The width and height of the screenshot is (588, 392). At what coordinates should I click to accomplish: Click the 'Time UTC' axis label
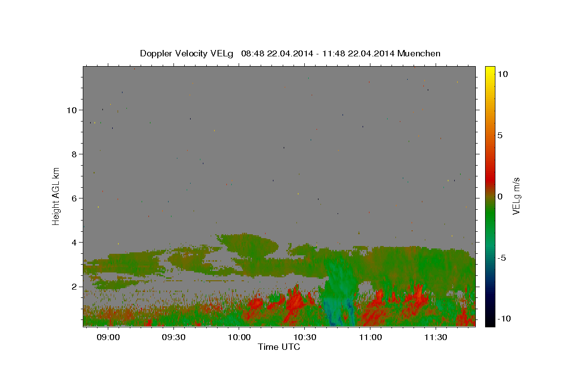[279, 347]
